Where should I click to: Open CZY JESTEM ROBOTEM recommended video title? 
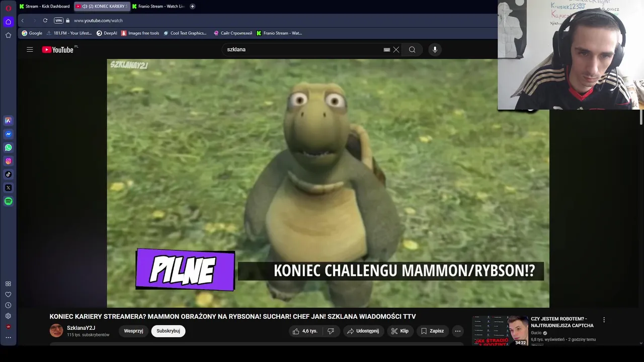562,322
